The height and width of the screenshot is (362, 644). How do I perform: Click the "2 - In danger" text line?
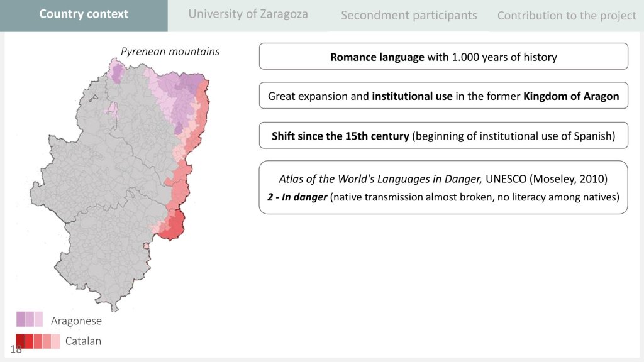(x=443, y=197)
